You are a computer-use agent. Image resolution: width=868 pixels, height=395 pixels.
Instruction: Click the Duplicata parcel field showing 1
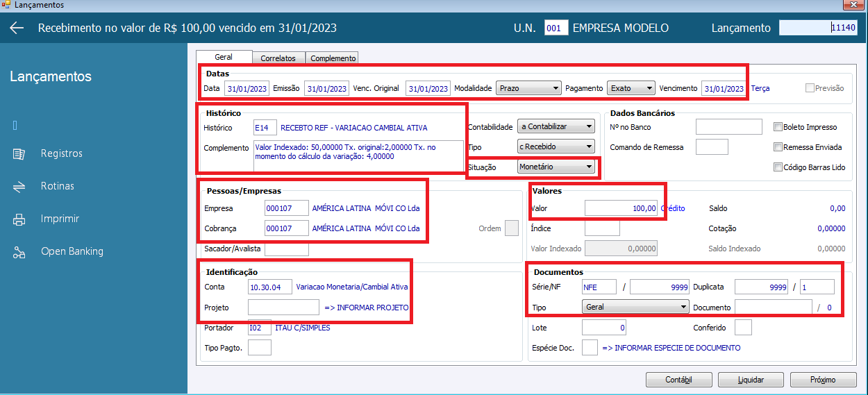coord(817,287)
